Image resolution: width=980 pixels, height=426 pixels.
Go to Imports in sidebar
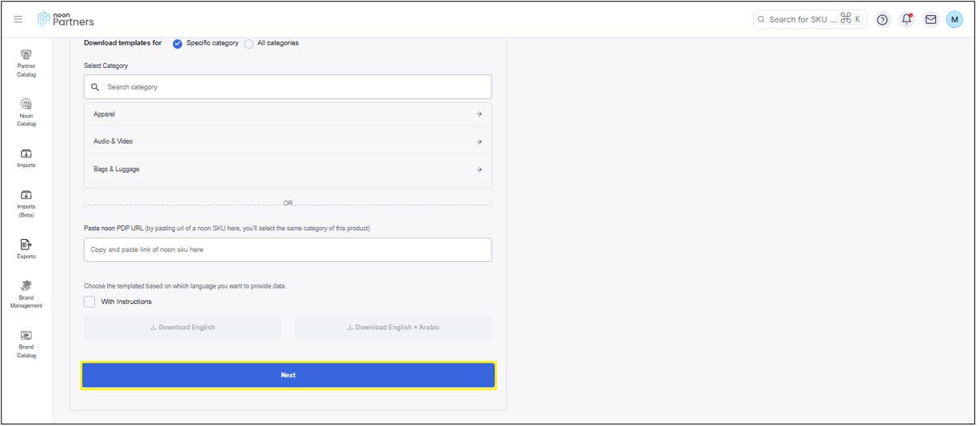[26, 157]
